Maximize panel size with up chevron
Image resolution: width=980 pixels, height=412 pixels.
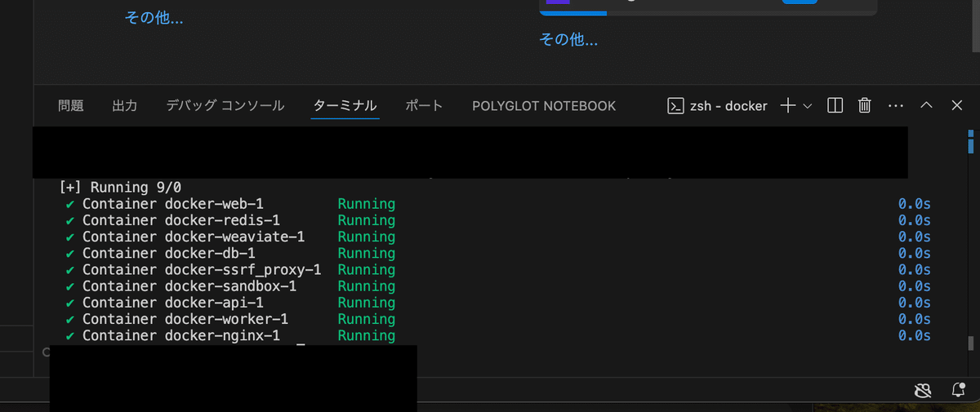(926, 106)
